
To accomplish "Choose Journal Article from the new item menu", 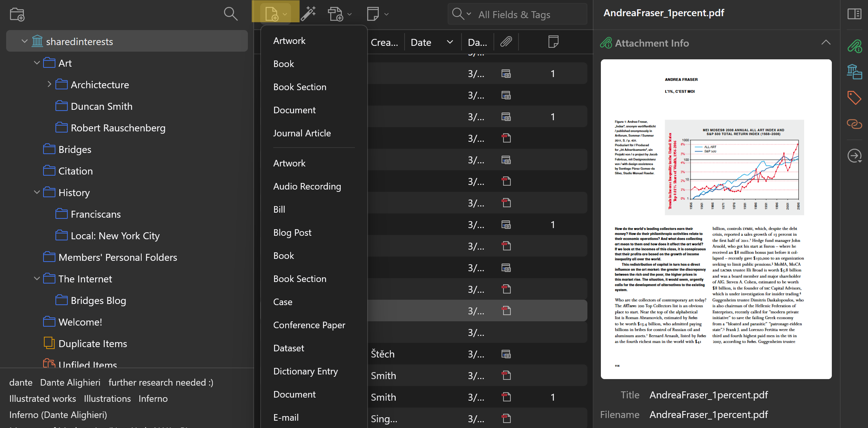I will (x=302, y=133).
